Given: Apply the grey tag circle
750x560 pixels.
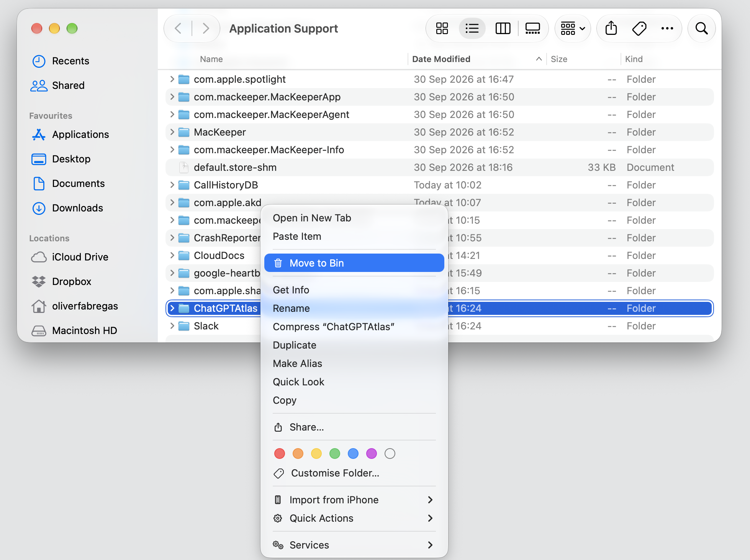Looking at the screenshot, I should 390,454.
